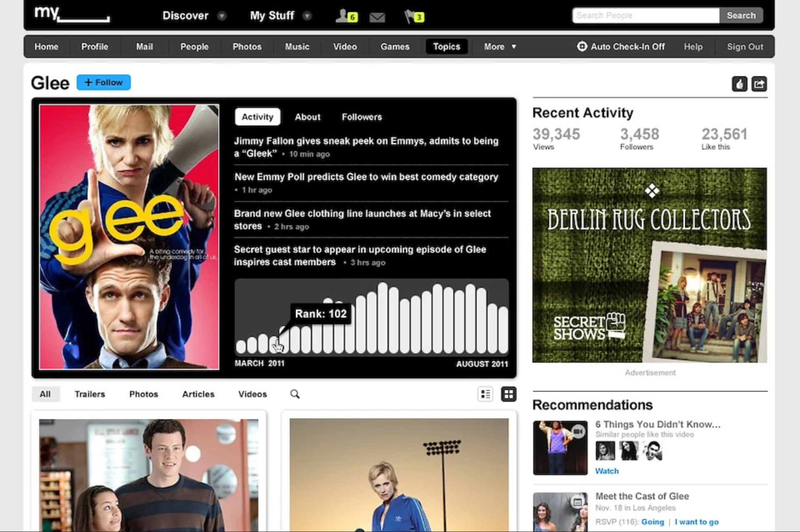Click the Sign Out link
This screenshot has width=800, height=532.
click(x=745, y=47)
